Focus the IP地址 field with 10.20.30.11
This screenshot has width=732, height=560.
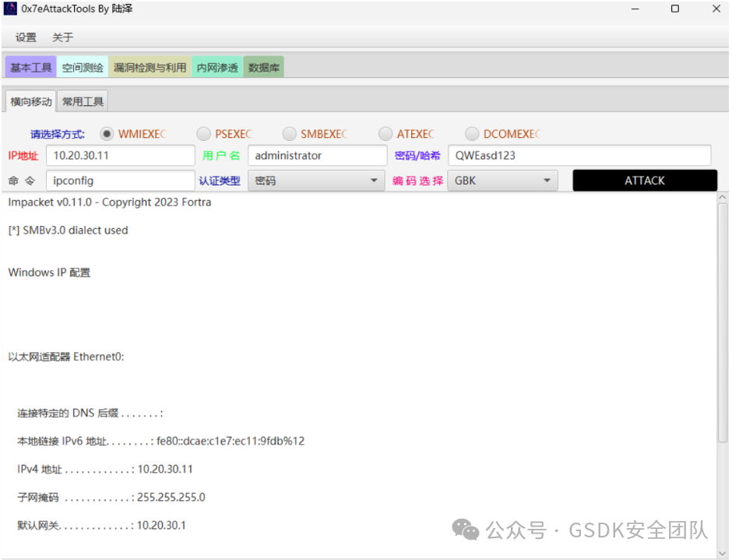click(x=121, y=156)
